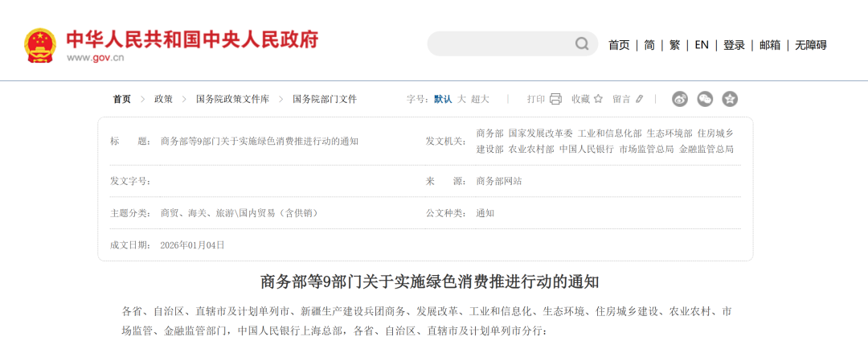Click the 打印 print label
The image size is (868, 345).
[536, 99]
